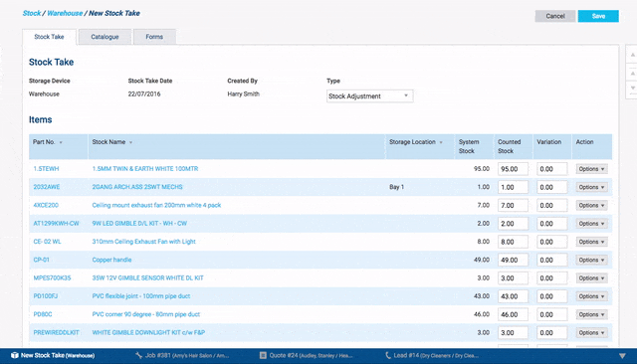Image resolution: width=637 pixels, height=364 pixels.
Task: Expand the bottom bar arrow at far right
Action: [x=622, y=356]
